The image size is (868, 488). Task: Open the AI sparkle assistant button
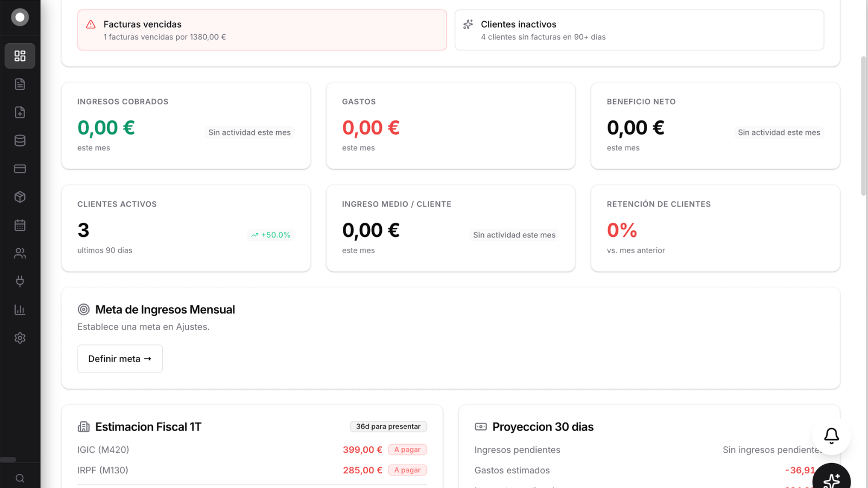pos(831,479)
